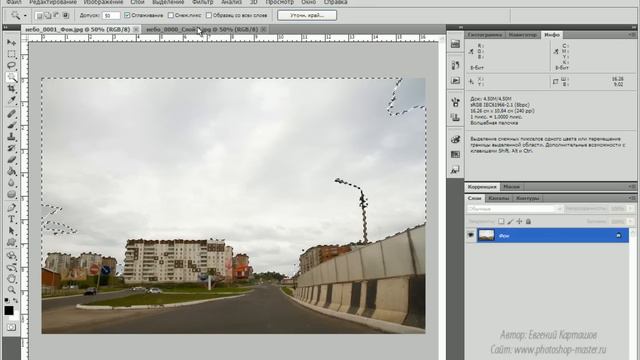Image resolution: width=640 pixels, height=360 pixels.
Task: Open CMYK eyedropper readout options in Info panel
Action: 556,51
